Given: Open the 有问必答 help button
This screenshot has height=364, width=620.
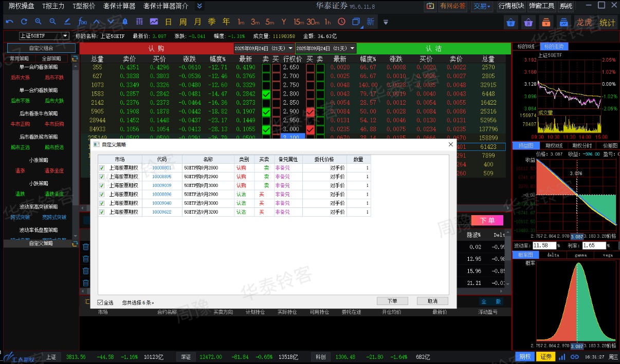Looking at the screenshot, I should click(x=453, y=6).
